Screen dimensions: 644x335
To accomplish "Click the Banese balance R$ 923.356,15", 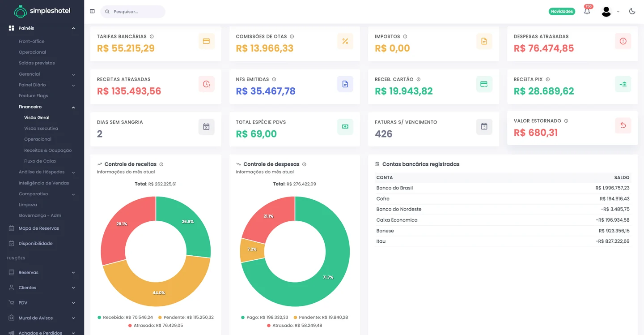I will pyautogui.click(x=614, y=231).
